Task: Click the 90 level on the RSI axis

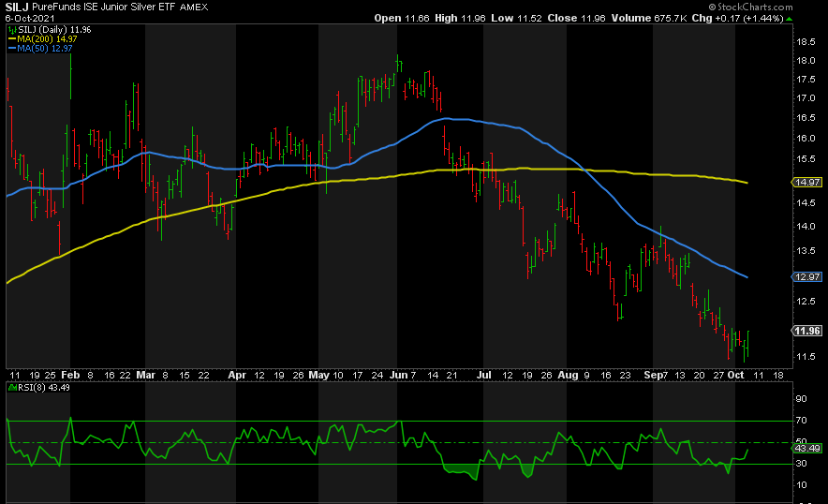Action: click(801, 399)
